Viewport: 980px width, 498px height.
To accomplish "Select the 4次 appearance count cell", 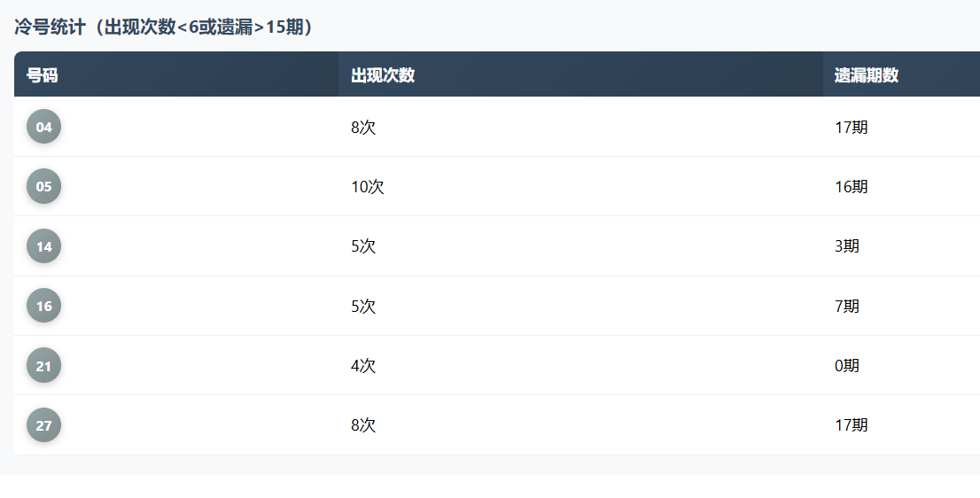I will tap(363, 366).
